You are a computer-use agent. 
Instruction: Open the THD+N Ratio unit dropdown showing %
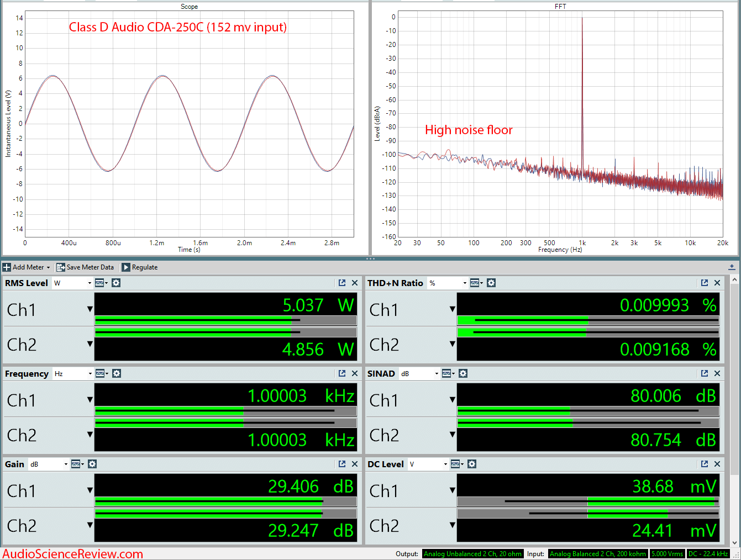448,283
